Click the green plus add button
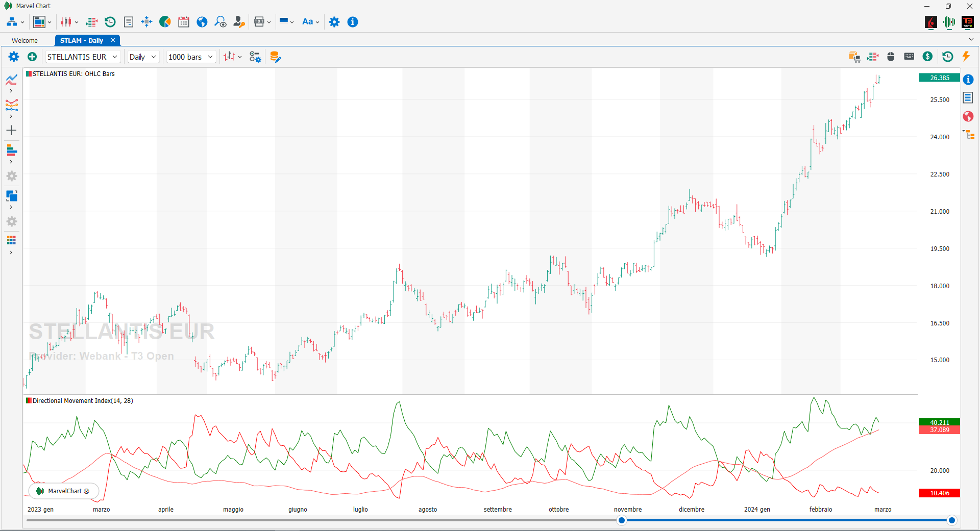The image size is (980, 531). tap(32, 57)
